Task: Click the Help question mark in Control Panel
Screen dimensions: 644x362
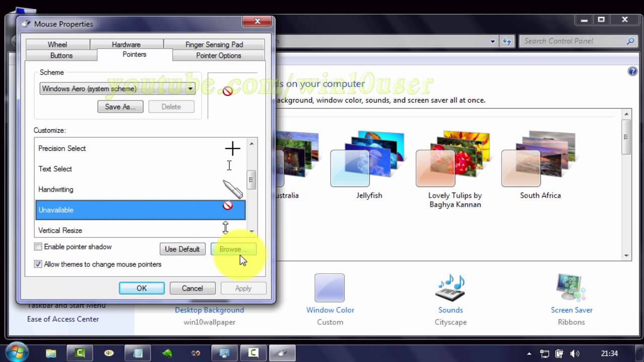Action: (632, 71)
